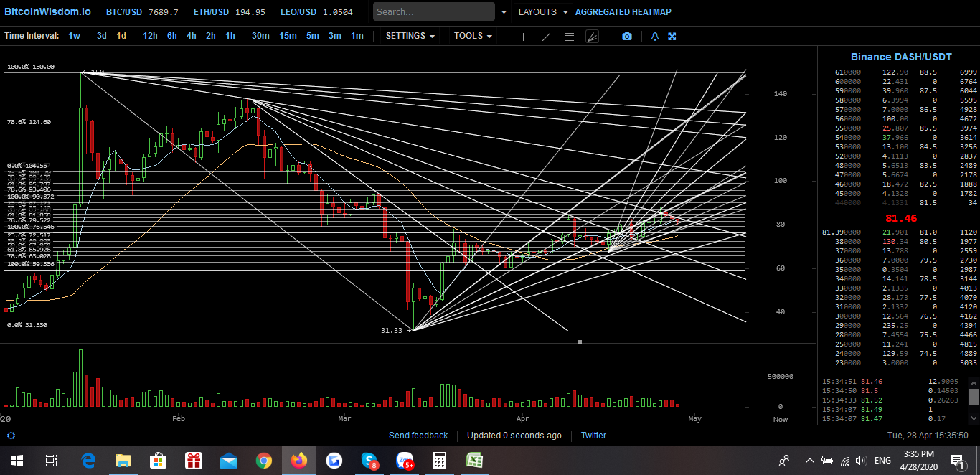
Task: Open price alerts bell icon
Action: [654, 37]
